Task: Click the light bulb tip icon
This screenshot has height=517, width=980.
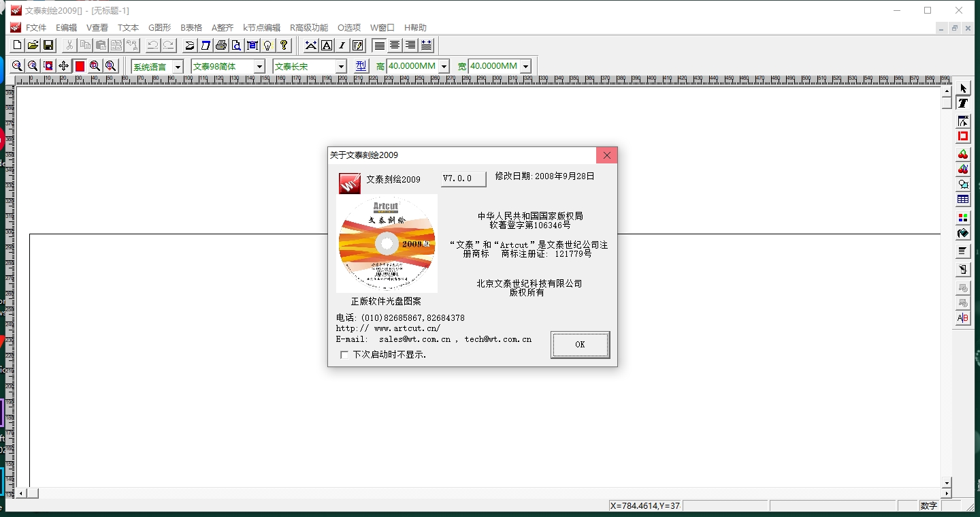Action: 268,46
